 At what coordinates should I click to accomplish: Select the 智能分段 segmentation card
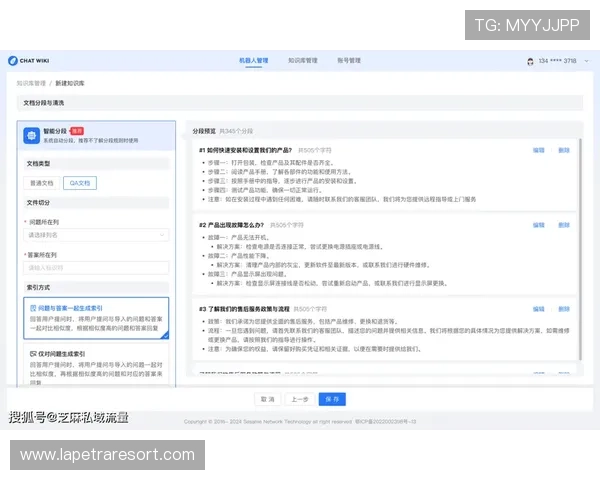coord(96,136)
